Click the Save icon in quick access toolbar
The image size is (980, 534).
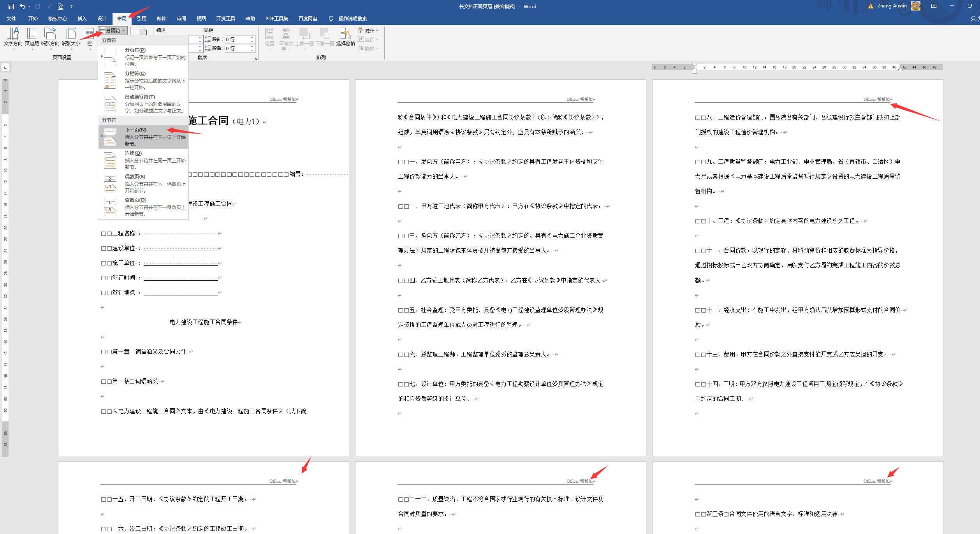coord(11,6)
